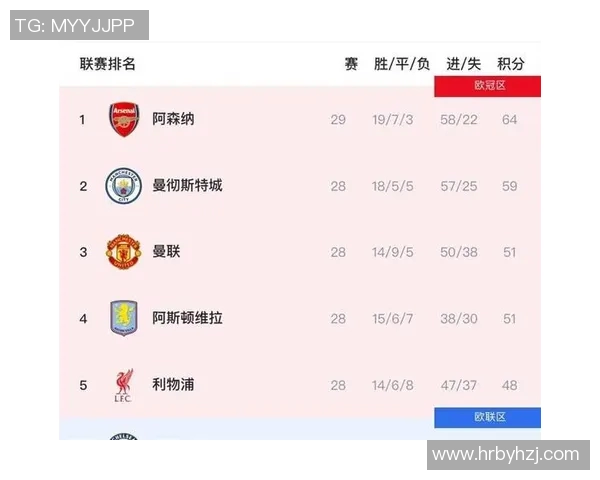
Task: Click the 胜/平/负 column header
Action: [401, 64]
